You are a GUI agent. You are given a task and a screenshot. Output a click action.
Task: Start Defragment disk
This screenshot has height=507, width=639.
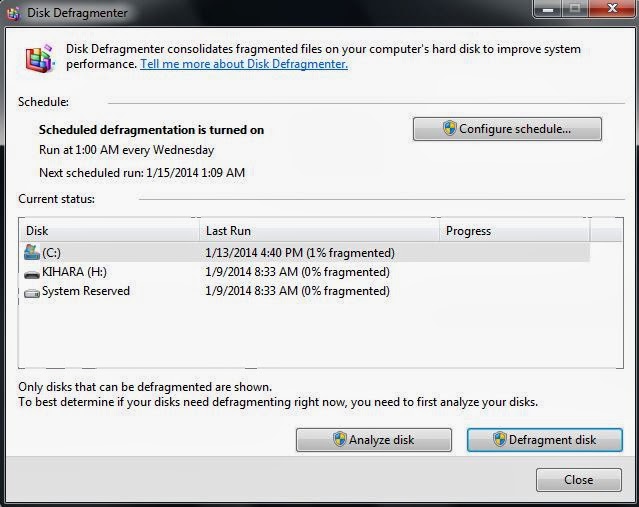coord(544,440)
